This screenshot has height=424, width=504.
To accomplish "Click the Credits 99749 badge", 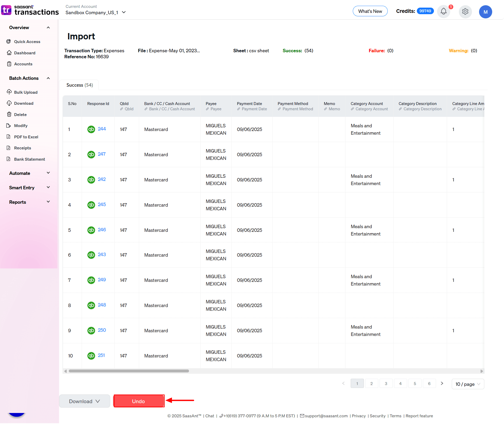I will tap(425, 11).
